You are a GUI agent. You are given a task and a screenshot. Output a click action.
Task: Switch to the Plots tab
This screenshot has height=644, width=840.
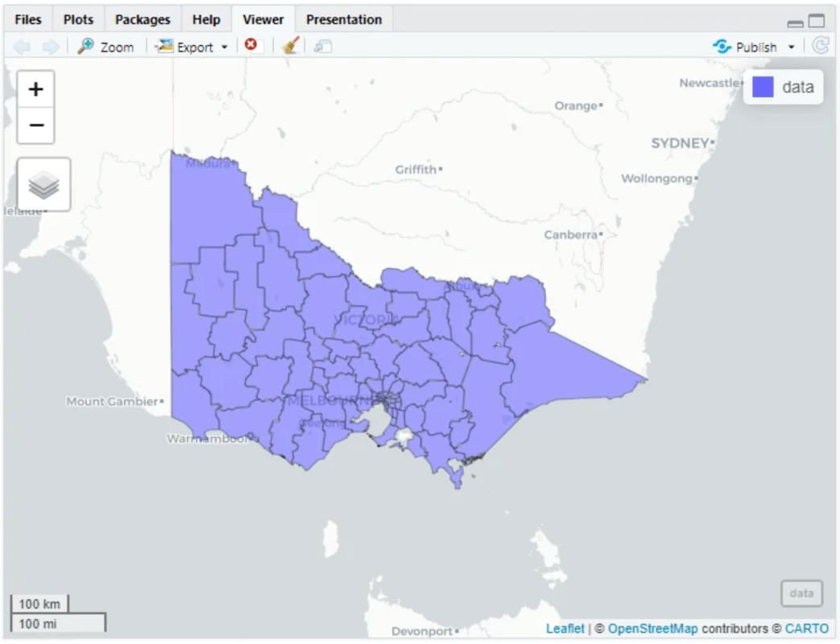point(78,19)
